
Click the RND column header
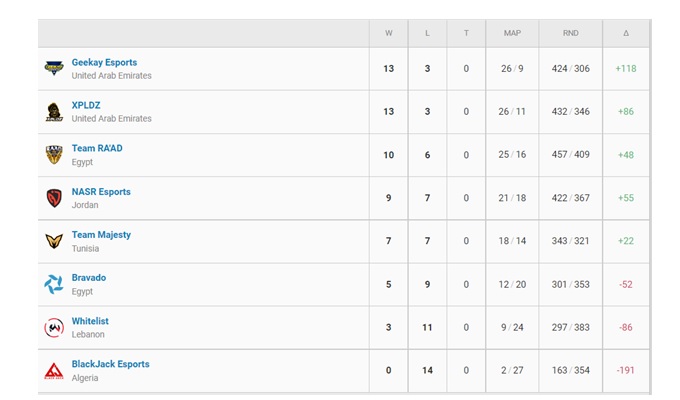(571, 33)
